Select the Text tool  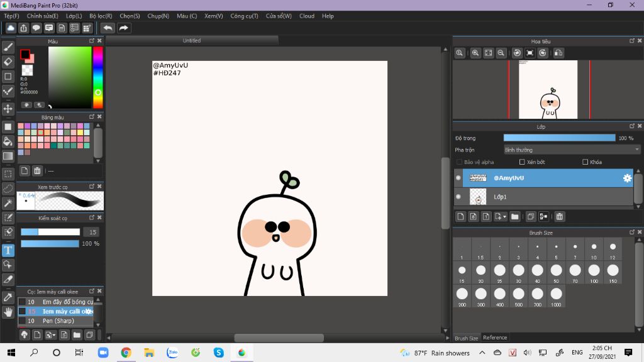(x=8, y=250)
